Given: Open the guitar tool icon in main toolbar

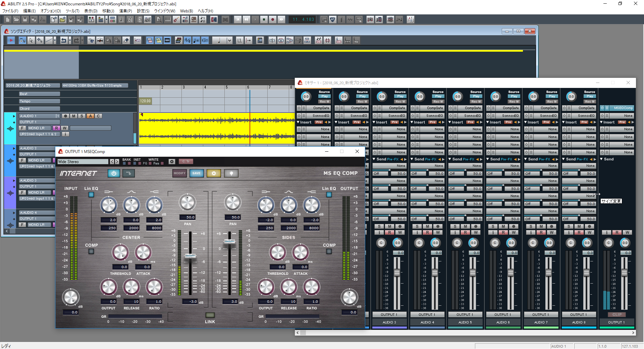Looking at the screenshot, I should pos(176,19).
